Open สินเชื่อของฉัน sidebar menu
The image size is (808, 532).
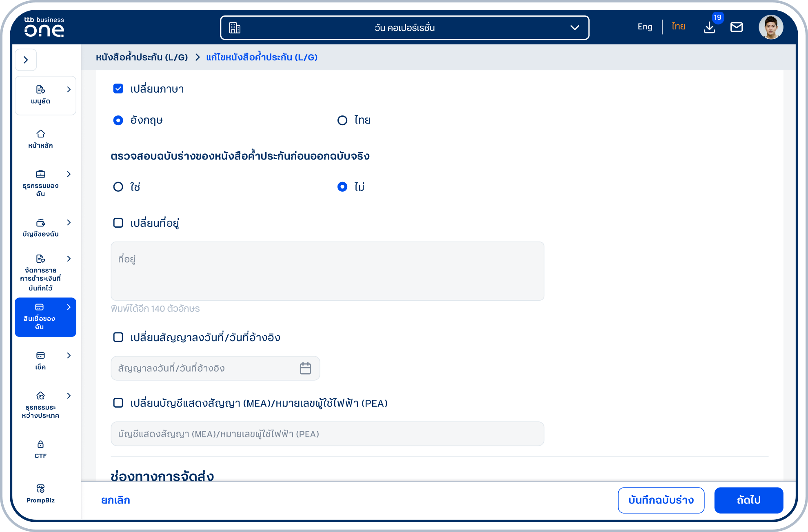(x=45, y=317)
